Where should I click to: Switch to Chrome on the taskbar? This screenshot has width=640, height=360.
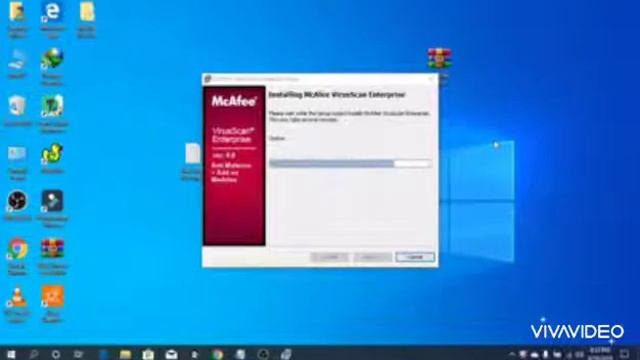218,354
